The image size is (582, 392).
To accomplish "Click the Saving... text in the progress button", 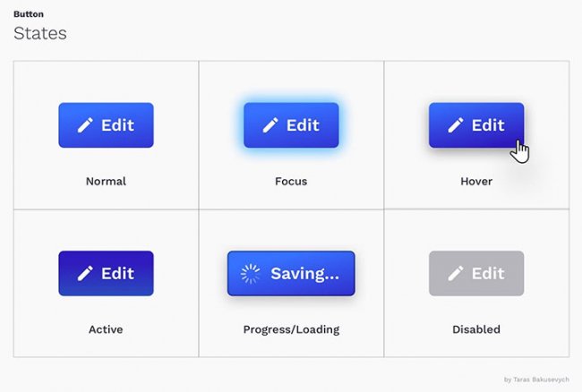I will pos(304,274).
